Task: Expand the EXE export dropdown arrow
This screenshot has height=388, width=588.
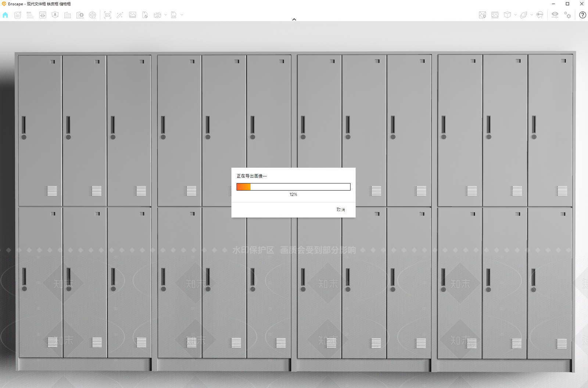Action: coord(182,15)
